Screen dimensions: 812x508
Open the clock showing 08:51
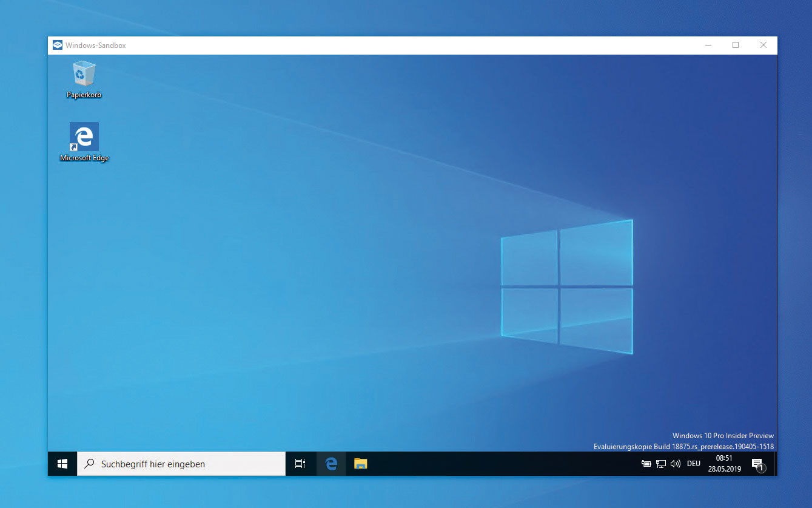pyautogui.click(x=725, y=464)
